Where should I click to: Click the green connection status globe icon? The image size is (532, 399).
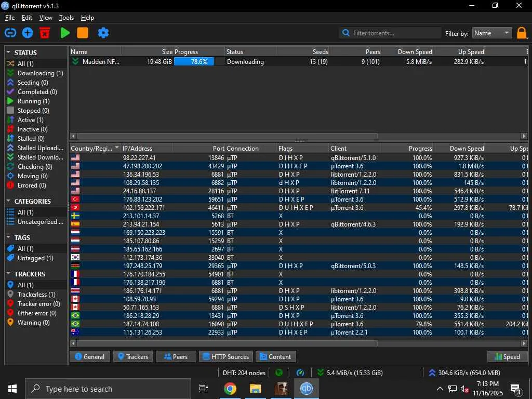pyautogui.click(x=279, y=373)
